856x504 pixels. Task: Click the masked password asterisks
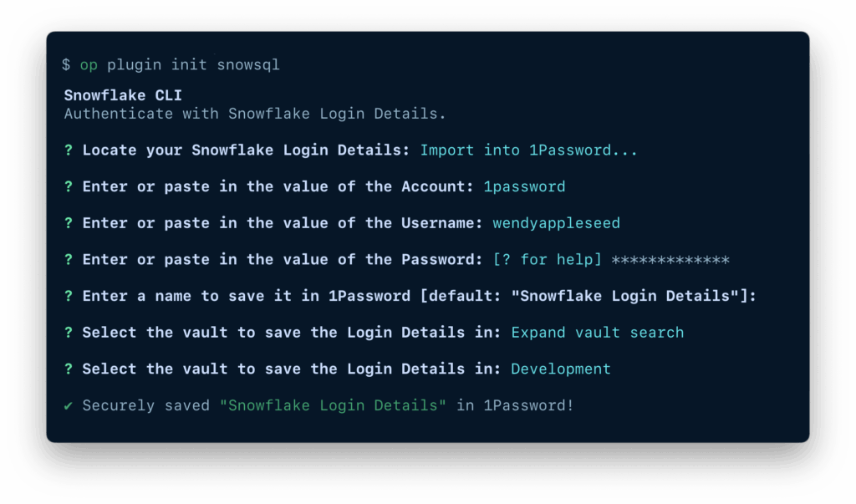670,260
